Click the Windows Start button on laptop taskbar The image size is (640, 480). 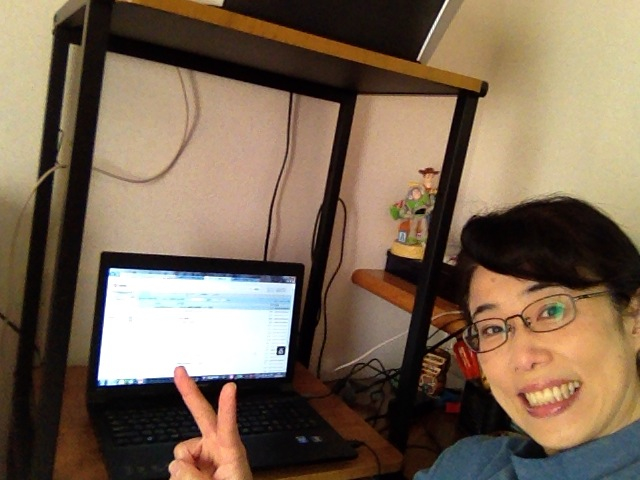coord(103,379)
